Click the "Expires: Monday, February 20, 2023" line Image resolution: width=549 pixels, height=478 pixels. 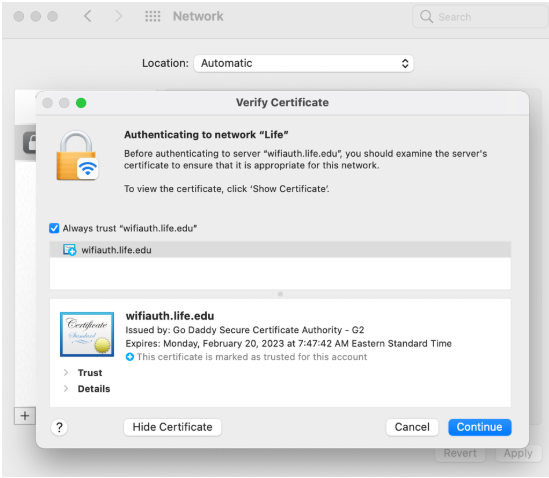pyautogui.click(x=289, y=344)
